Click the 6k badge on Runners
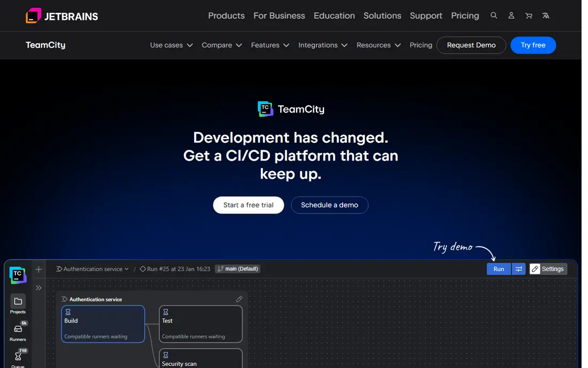The image size is (588, 368). click(x=24, y=323)
